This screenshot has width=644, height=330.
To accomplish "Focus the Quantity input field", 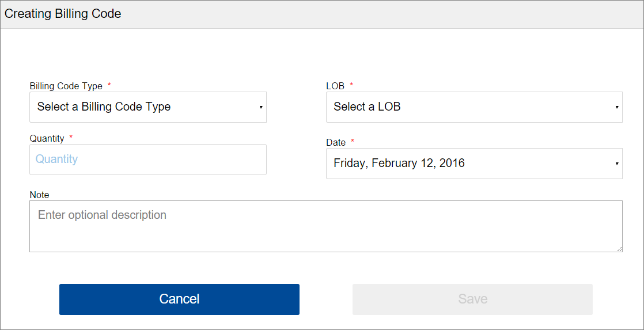I will pos(147,160).
